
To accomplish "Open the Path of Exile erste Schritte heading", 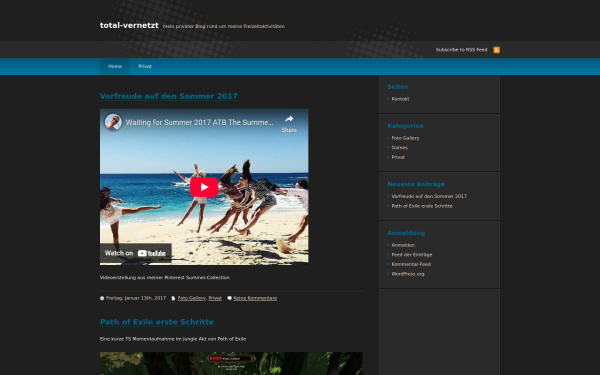I will pyautogui.click(x=157, y=322).
